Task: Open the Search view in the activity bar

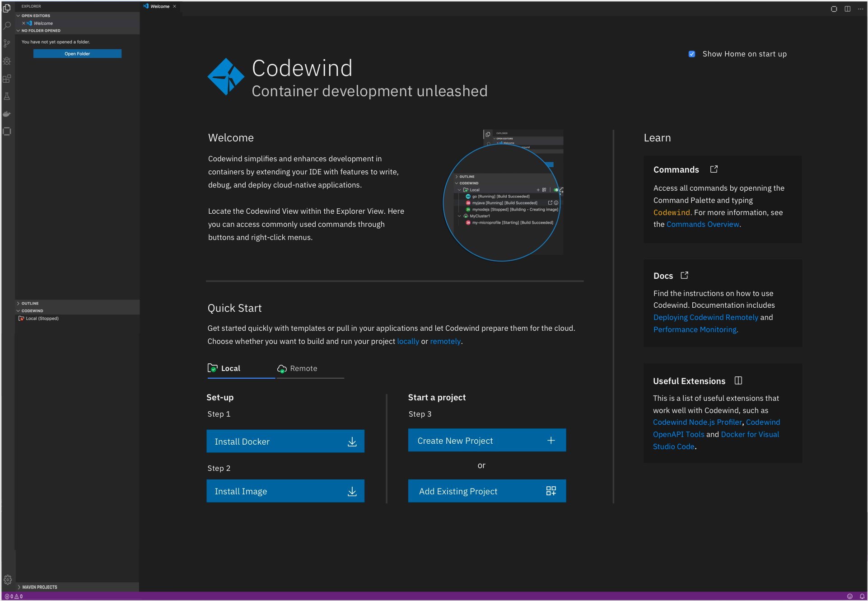Action: [x=7, y=26]
